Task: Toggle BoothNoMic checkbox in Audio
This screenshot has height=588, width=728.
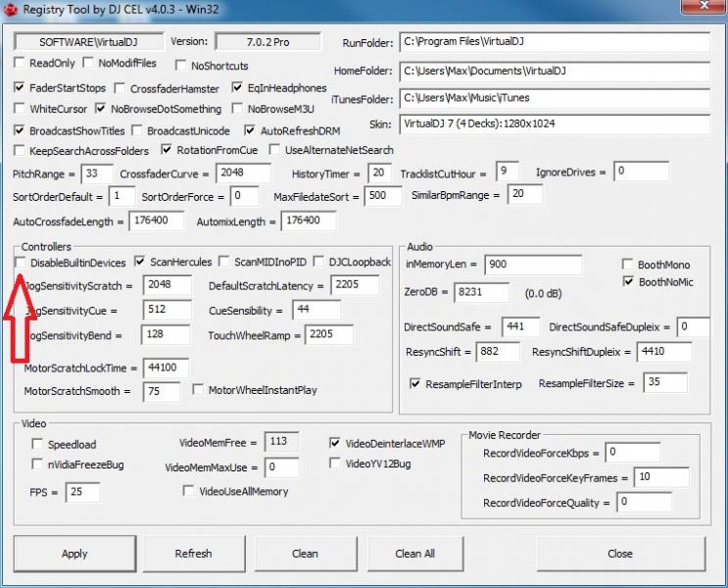Action: (628, 281)
